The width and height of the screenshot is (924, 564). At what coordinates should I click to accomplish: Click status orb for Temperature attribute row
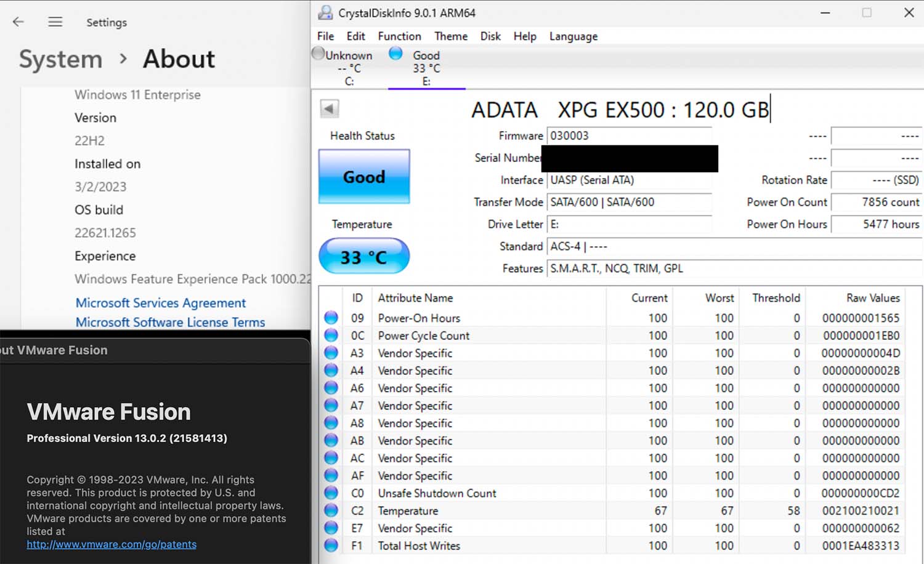click(331, 510)
